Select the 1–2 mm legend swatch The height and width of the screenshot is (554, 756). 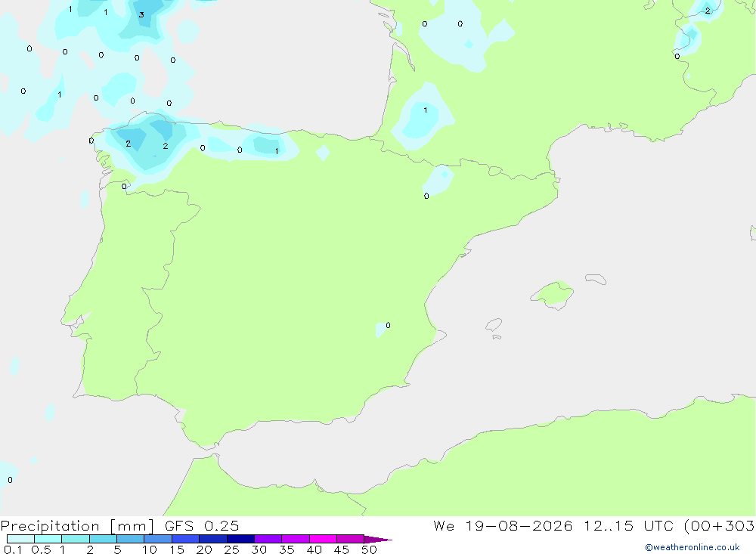pyautogui.click(x=75, y=539)
